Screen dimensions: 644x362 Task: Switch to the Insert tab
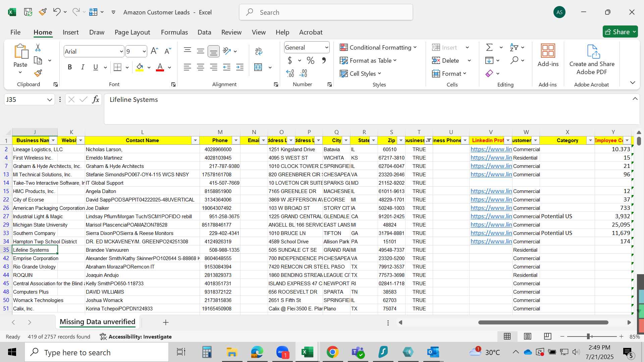coord(70,32)
